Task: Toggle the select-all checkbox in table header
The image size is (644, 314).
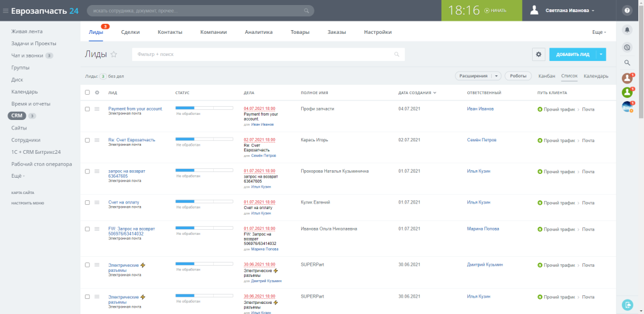Action: click(87, 93)
